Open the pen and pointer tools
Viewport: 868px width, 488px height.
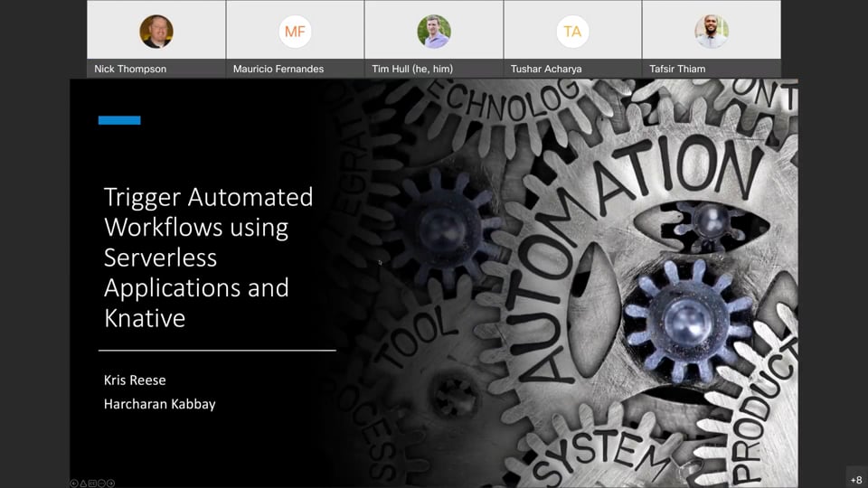[x=83, y=483]
